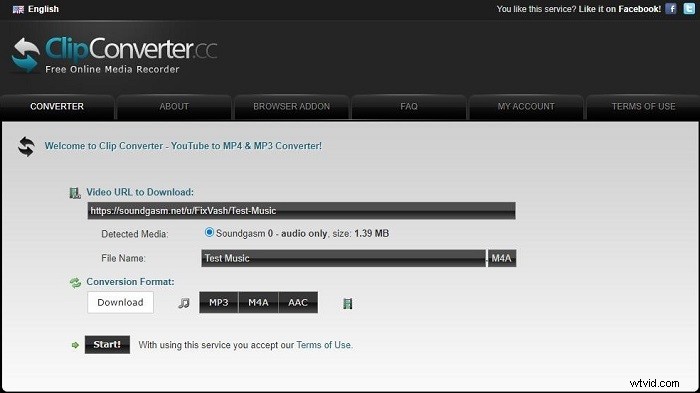The width and height of the screenshot is (700, 393).
Task: Click the Welcome to Clip Converter heading
Action: click(183, 146)
